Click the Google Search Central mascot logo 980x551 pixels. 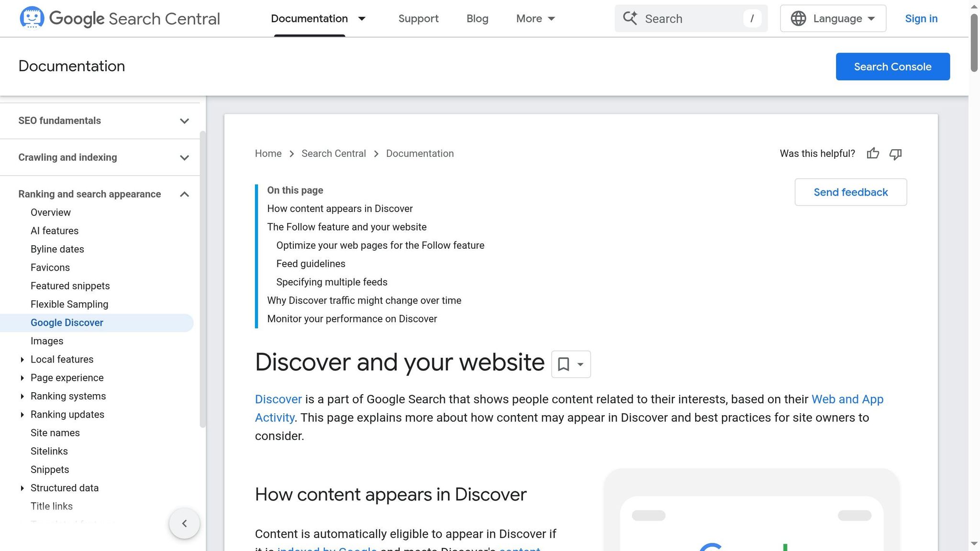tap(32, 18)
